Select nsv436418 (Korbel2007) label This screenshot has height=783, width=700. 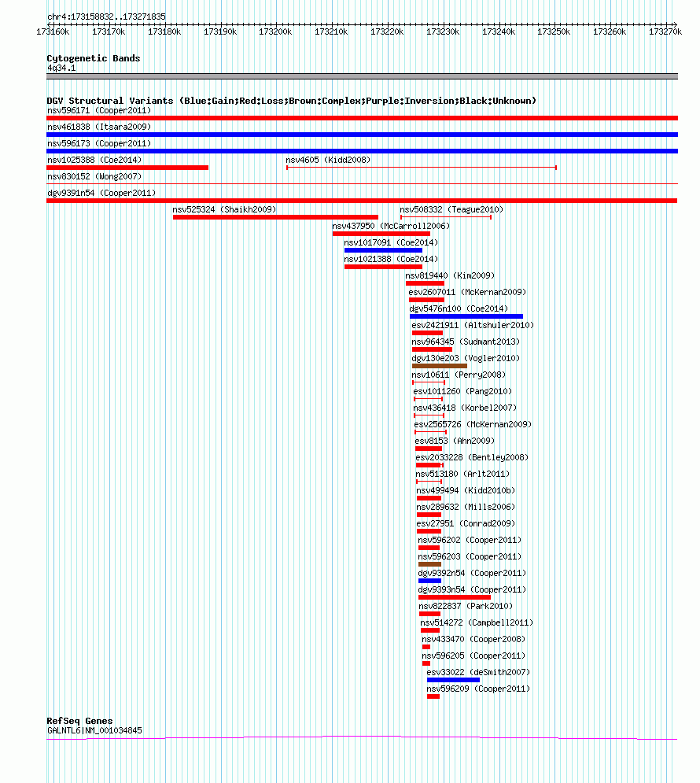point(465,407)
